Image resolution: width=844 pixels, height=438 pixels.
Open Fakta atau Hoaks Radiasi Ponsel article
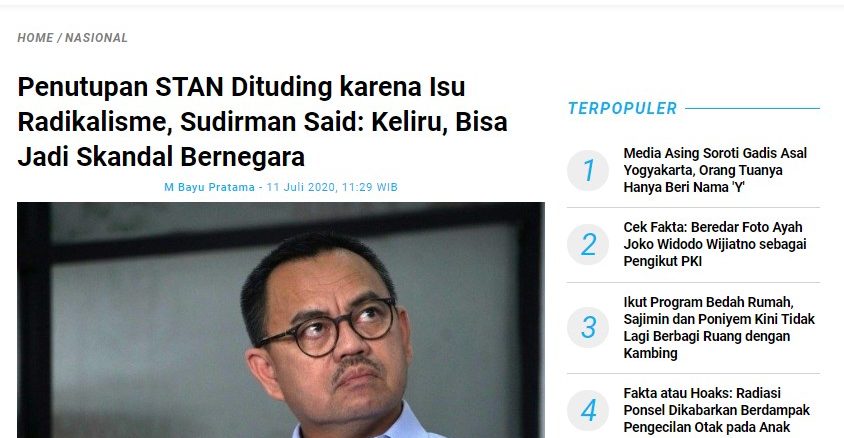716,411
